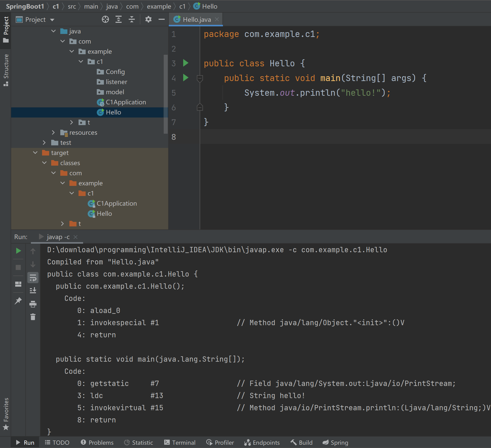Screen dimensions: 491x448
Task: Open the Project view dropdown
Action: [52, 20]
